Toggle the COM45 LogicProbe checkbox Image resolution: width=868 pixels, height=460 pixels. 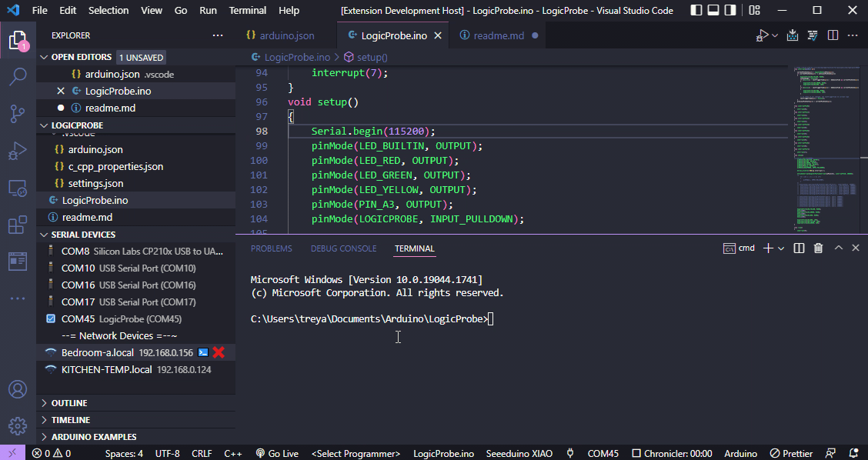51,318
